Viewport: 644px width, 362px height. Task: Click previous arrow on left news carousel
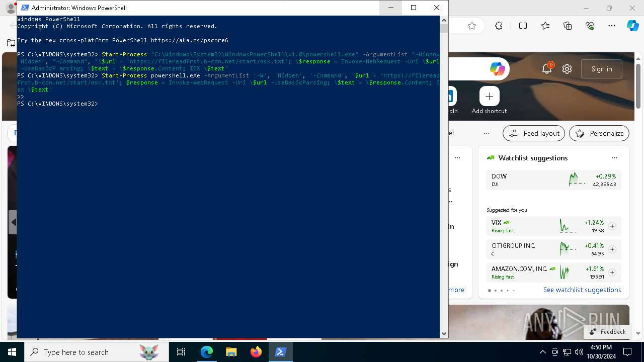[14, 222]
